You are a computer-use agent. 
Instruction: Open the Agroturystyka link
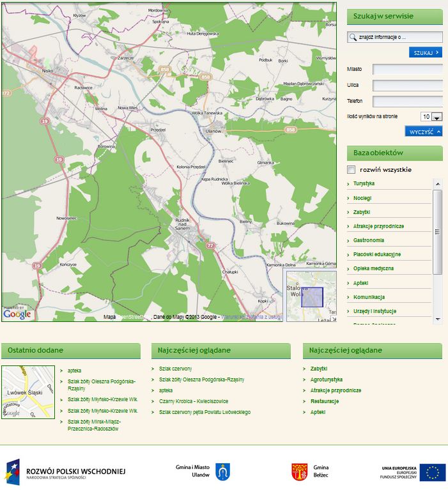(327, 379)
